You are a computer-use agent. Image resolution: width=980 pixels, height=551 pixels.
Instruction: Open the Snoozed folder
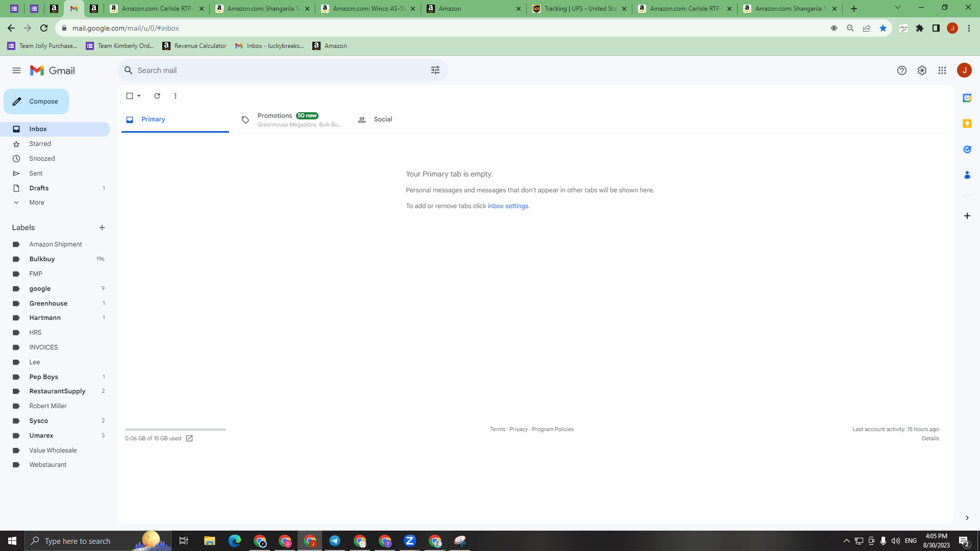(x=55, y=159)
